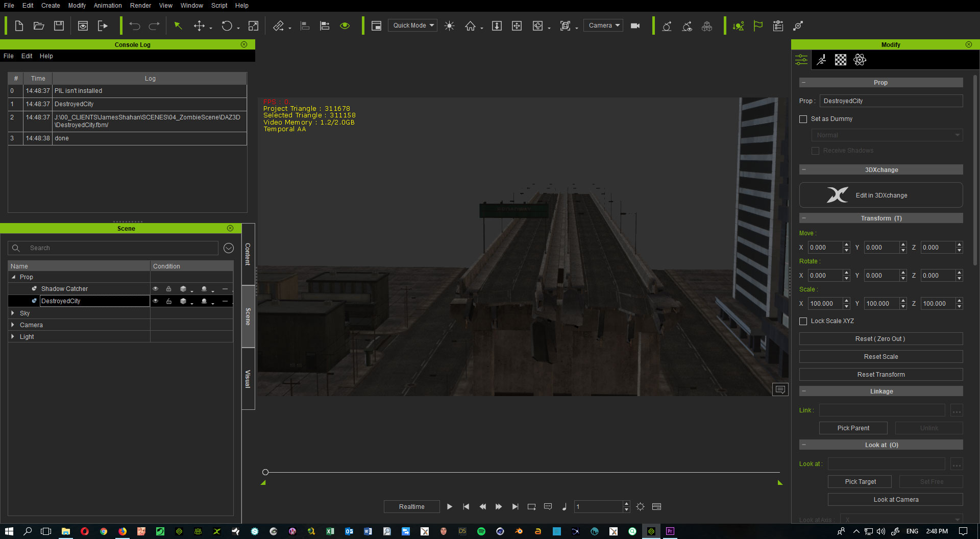Screen dimensions: 980x539
Task: Switch to the Content side tab
Action: [x=248, y=254]
